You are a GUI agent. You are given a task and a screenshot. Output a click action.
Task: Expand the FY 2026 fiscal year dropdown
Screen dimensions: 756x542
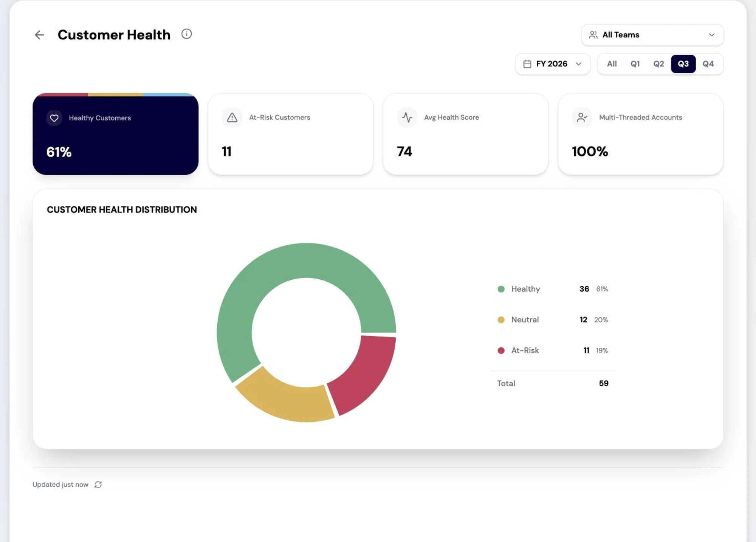click(553, 64)
